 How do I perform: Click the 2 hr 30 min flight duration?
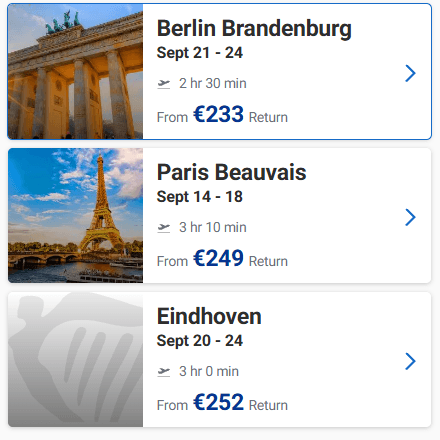[213, 83]
